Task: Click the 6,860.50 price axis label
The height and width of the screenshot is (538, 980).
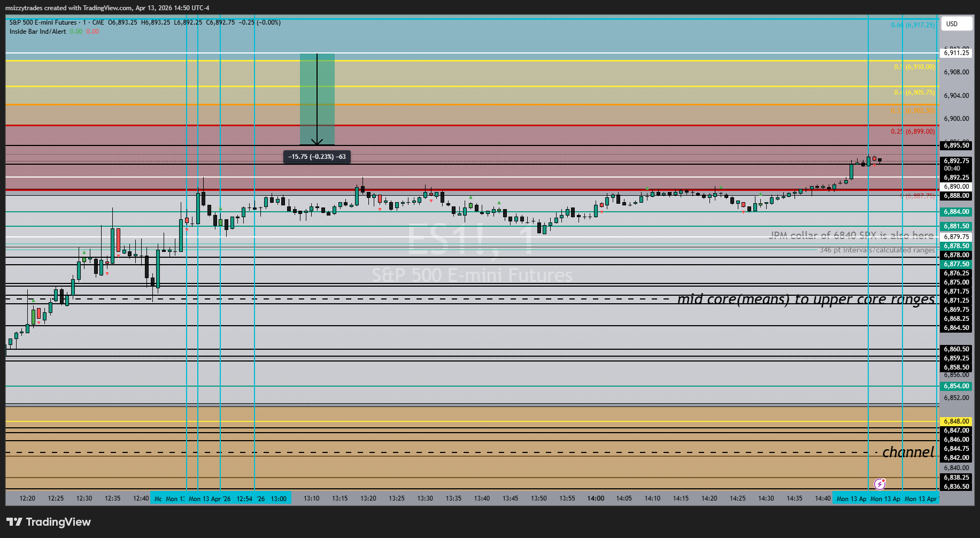Action: point(956,349)
